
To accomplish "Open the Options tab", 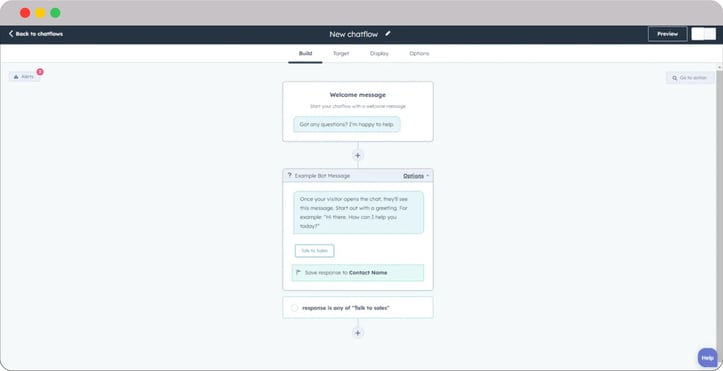I will point(419,53).
